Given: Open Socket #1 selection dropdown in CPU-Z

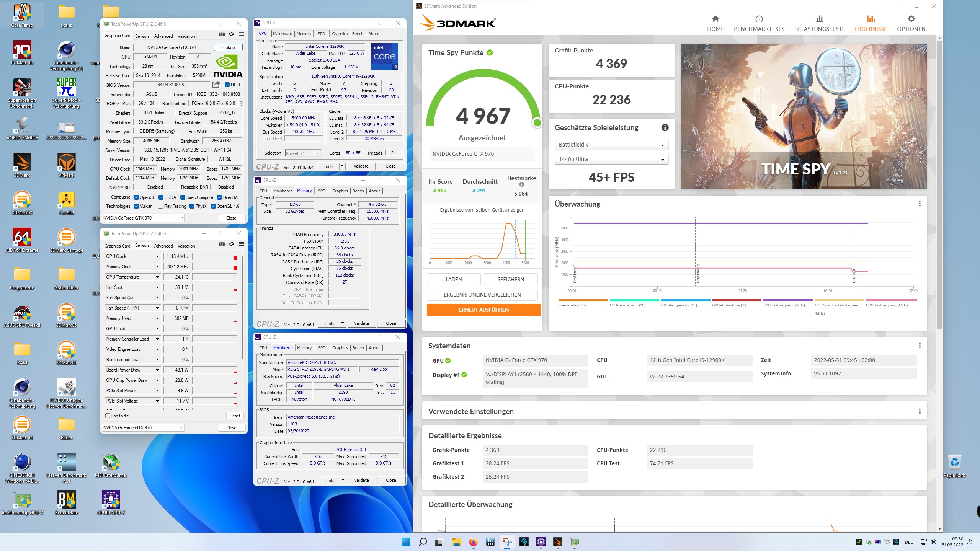Looking at the screenshot, I should pos(302,153).
